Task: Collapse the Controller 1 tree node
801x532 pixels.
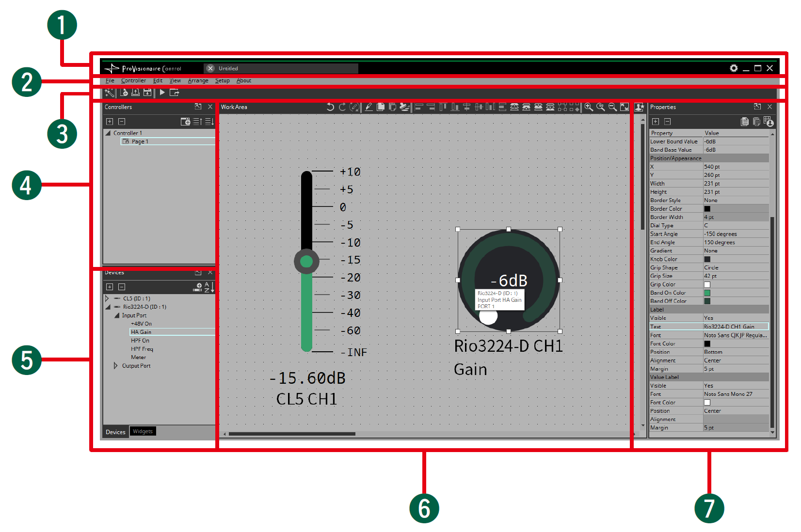Action: 108,133
